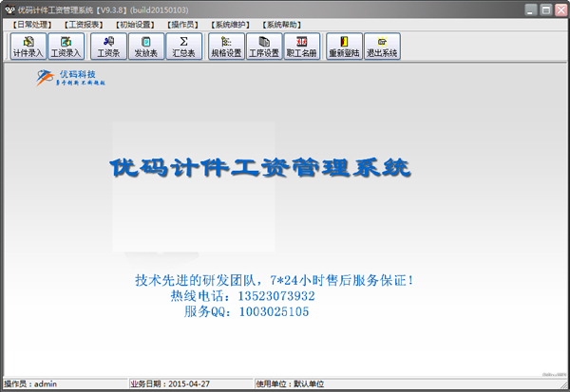Open the 【工资报表】 menu
570x392 pixels.
(x=84, y=25)
